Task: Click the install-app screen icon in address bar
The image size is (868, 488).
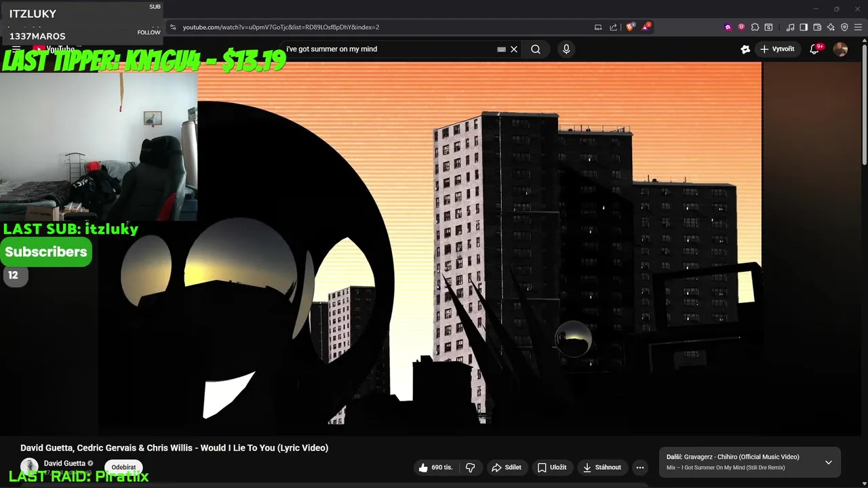Action: coord(598,27)
